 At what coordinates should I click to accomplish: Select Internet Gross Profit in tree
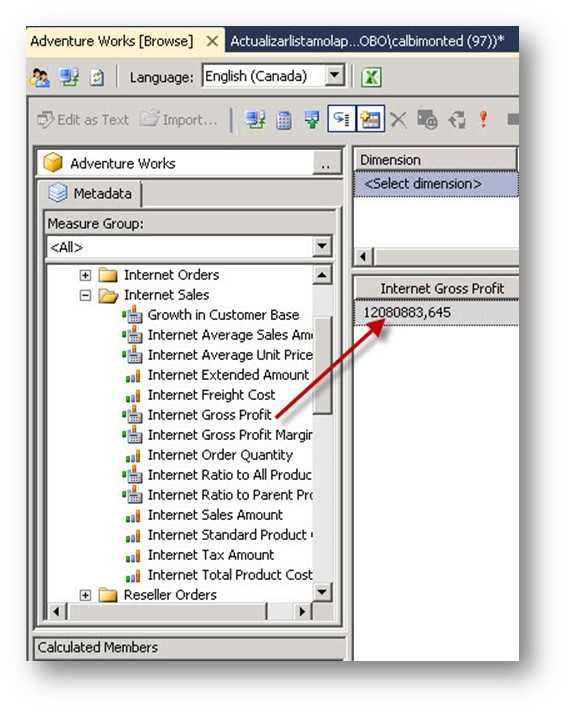[x=210, y=415]
